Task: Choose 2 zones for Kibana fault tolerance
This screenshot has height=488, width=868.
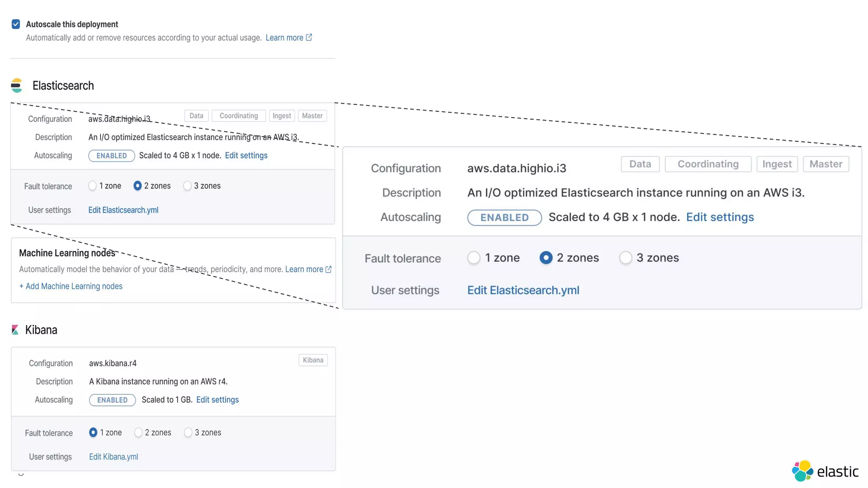Action: click(x=138, y=433)
